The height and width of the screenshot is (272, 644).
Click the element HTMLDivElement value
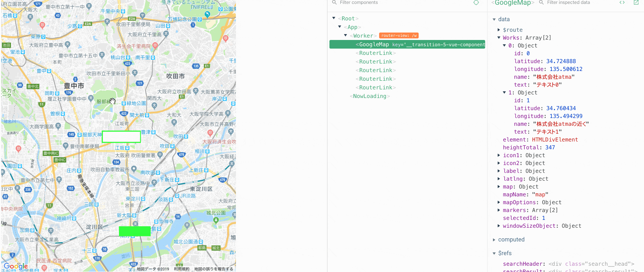click(555, 140)
